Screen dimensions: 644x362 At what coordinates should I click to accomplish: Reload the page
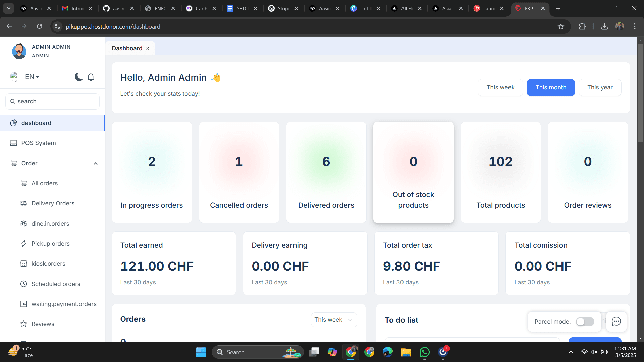pyautogui.click(x=39, y=26)
